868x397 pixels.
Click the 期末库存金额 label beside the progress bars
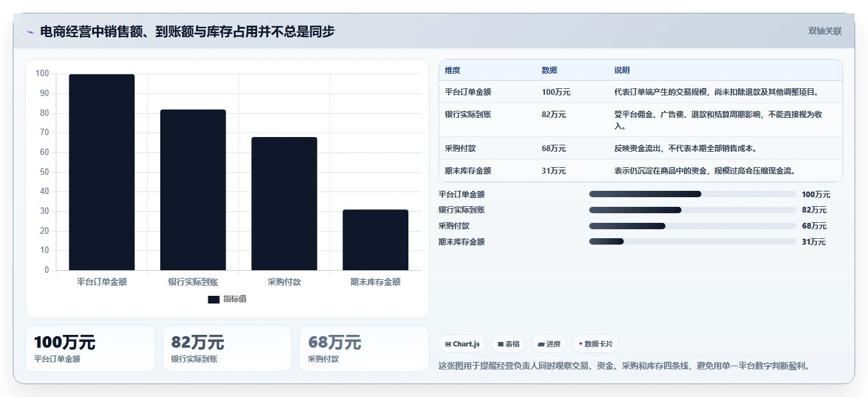pyautogui.click(x=462, y=241)
